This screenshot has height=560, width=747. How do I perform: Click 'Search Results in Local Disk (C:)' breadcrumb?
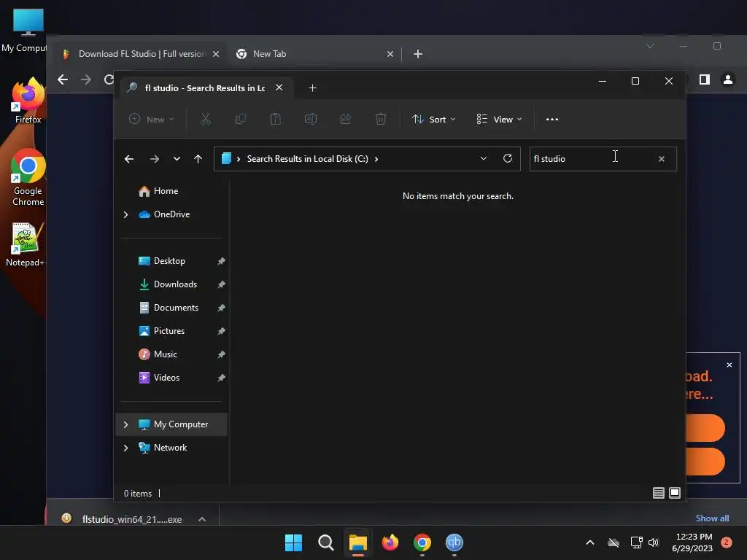[x=307, y=159]
